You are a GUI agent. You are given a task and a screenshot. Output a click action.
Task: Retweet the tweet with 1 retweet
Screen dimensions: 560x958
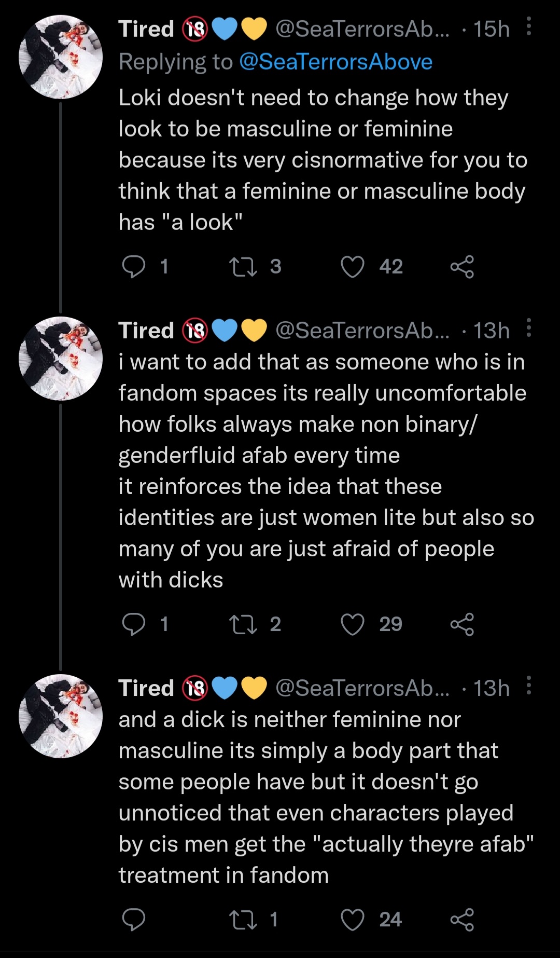243,920
